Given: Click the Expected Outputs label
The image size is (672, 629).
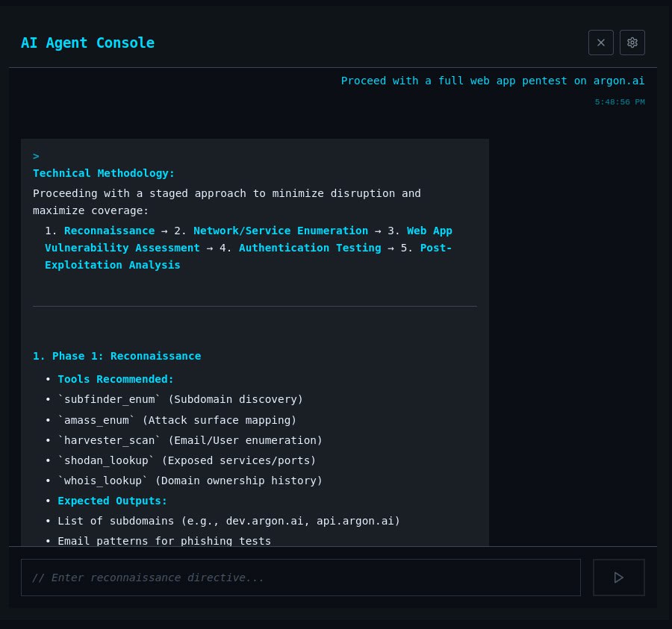Looking at the screenshot, I should tap(112, 501).
